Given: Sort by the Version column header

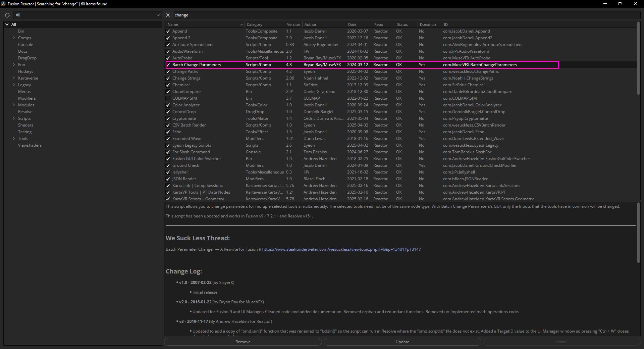Looking at the screenshot, I should pyautogui.click(x=293, y=24).
